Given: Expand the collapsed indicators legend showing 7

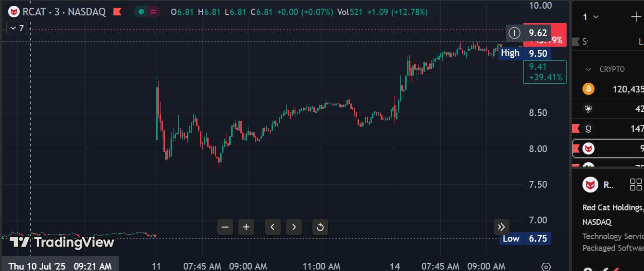Looking at the screenshot, I should (16, 28).
